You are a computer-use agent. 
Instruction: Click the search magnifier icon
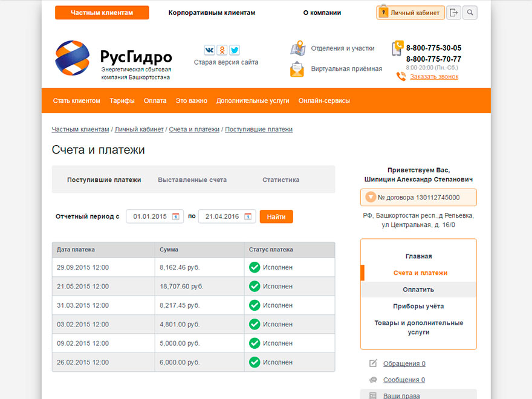click(x=470, y=13)
